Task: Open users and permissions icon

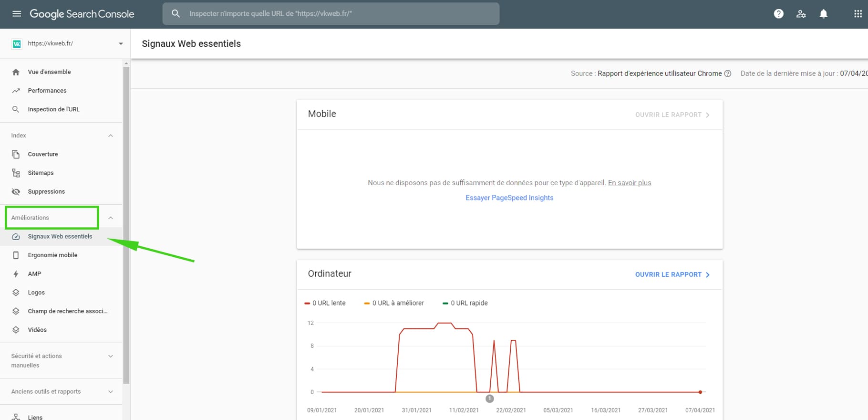Action: [801, 14]
